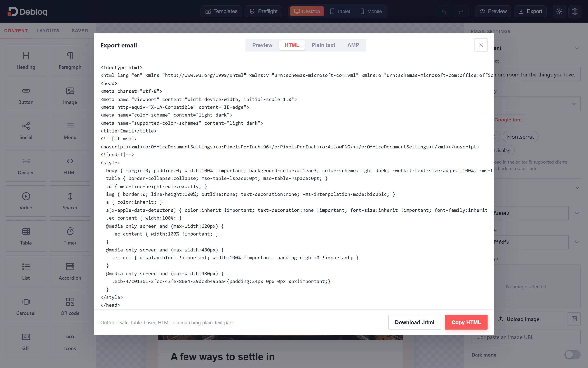Open the f1eae3 color dropdown arrow
This screenshot has width=588, height=368.
point(577,213)
